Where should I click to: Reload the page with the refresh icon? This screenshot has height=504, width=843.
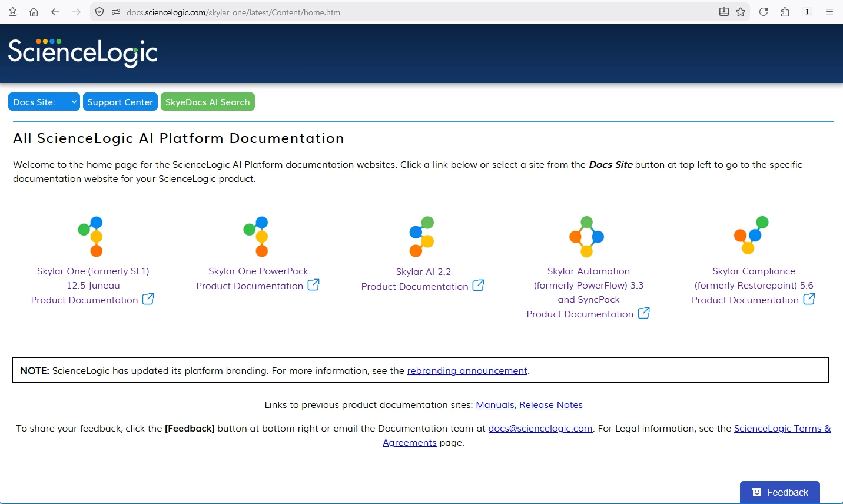pos(764,12)
